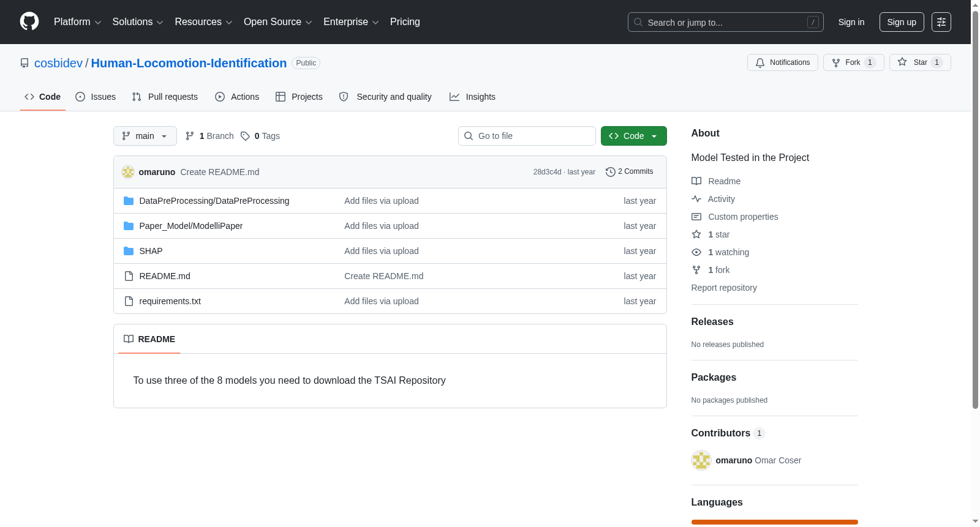Click the Custom properties icon

click(x=696, y=217)
